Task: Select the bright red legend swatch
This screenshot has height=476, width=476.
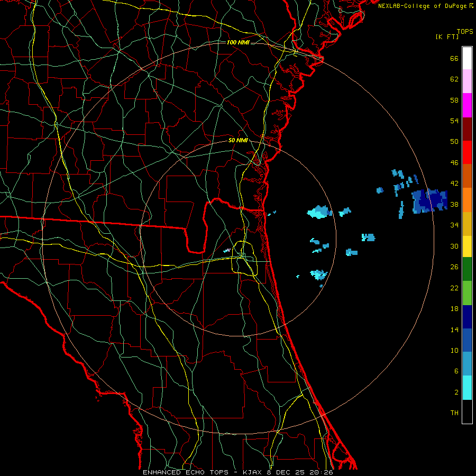Action: click(x=467, y=152)
